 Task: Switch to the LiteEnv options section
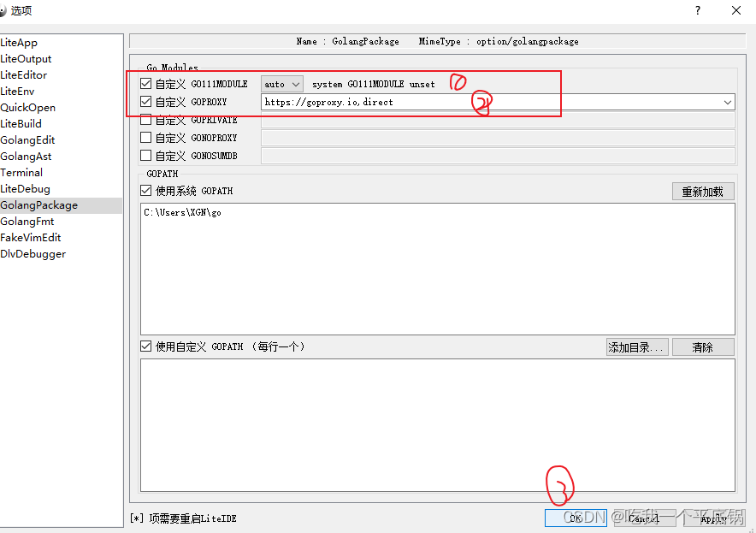(x=17, y=91)
